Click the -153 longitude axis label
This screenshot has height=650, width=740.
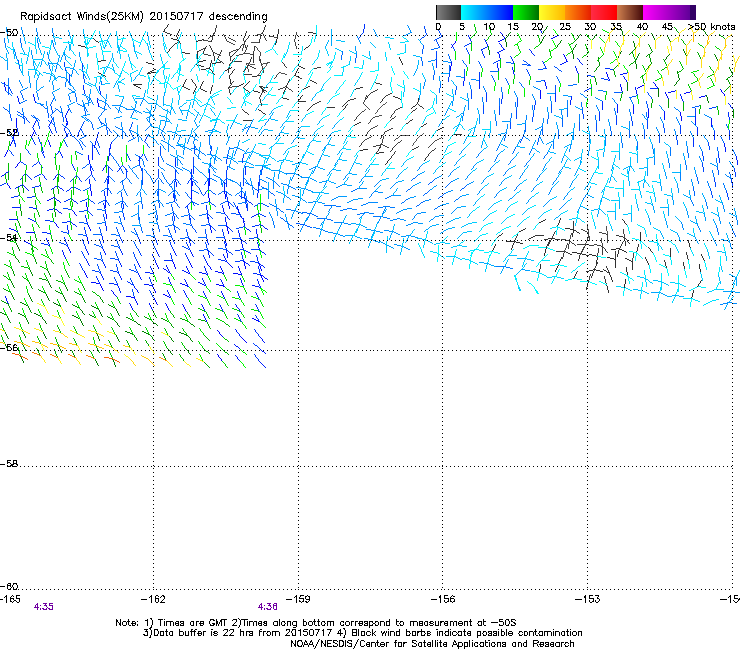pyautogui.click(x=588, y=599)
